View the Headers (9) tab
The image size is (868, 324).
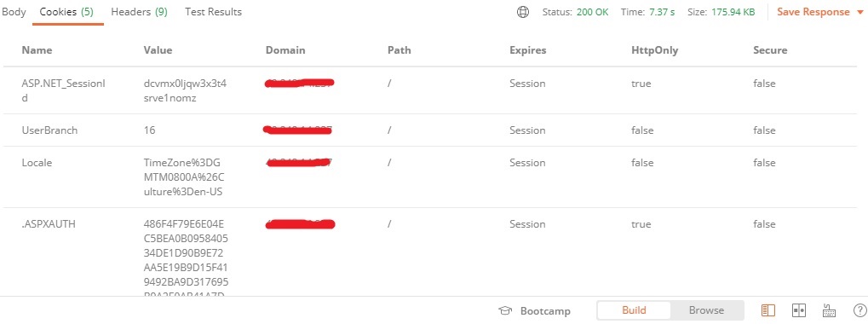coord(139,12)
